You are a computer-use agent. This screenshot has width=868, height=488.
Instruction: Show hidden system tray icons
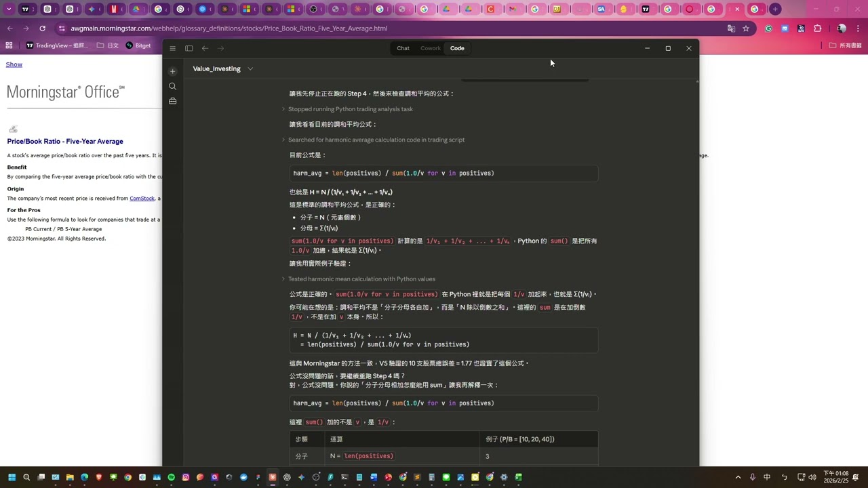point(738,477)
